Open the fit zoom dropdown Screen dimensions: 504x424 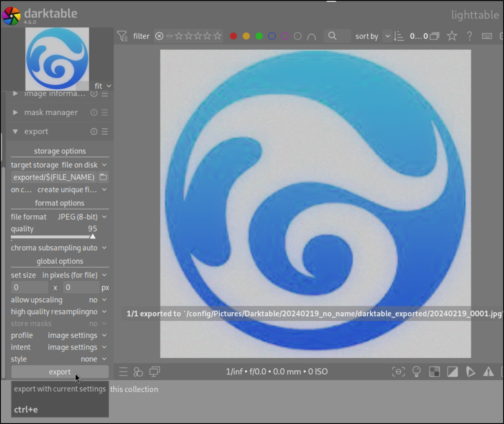coord(103,86)
